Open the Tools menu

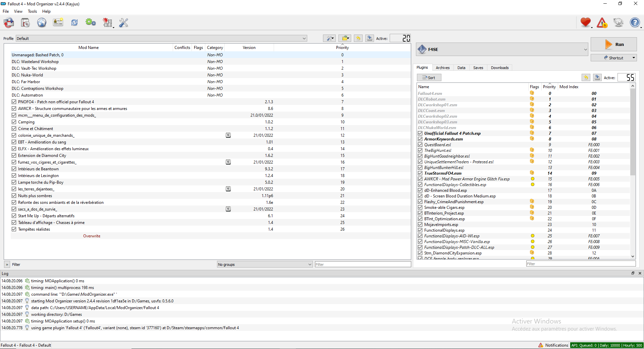tap(33, 11)
